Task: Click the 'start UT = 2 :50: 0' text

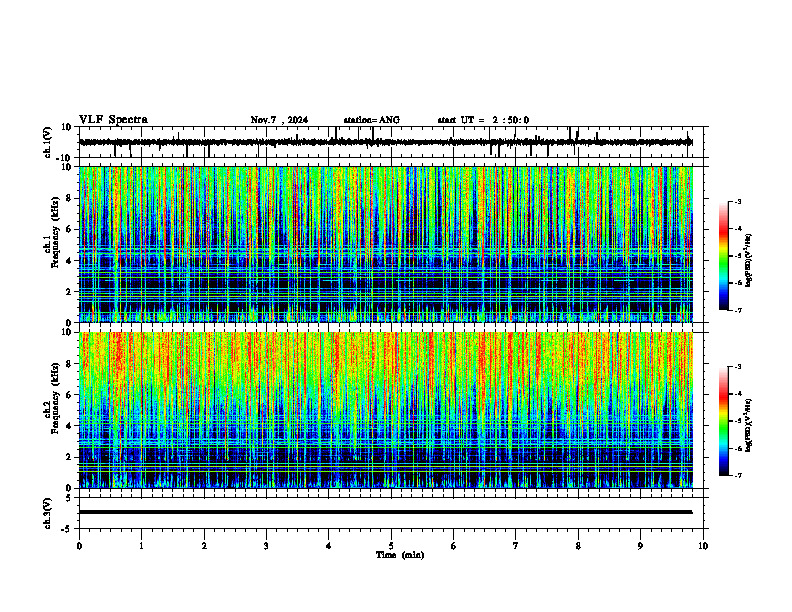Action: click(x=483, y=120)
